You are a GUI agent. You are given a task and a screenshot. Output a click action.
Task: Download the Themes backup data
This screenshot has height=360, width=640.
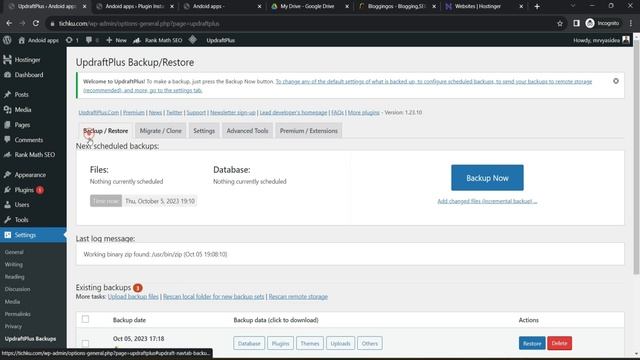coord(310,343)
